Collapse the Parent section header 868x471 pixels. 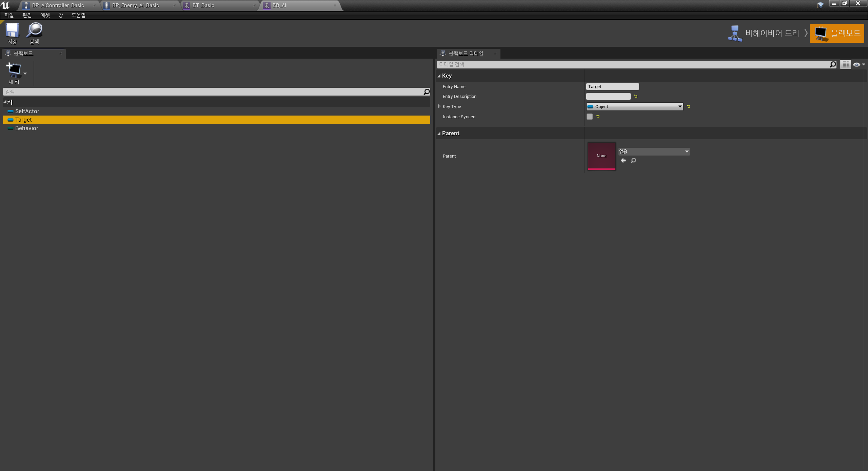[439, 134]
